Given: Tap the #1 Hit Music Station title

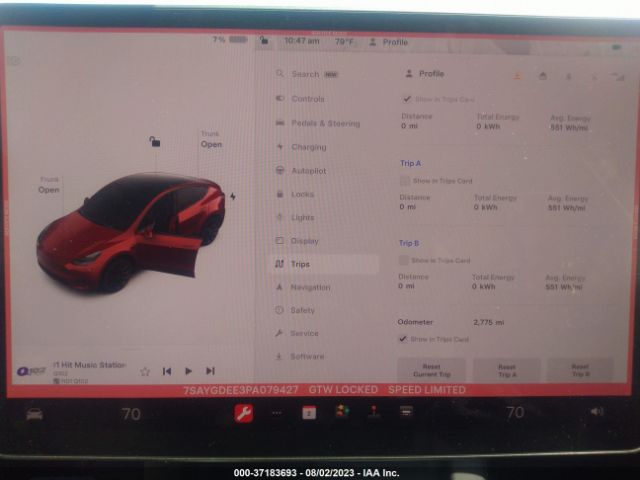Looking at the screenshot, I should (x=89, y=364).
